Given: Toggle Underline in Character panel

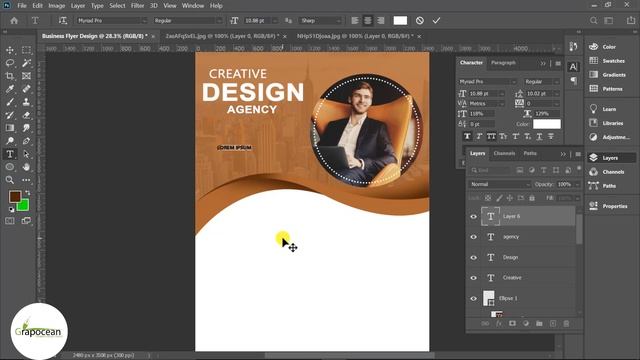Looking at the screenshot, I should point(539,136).
